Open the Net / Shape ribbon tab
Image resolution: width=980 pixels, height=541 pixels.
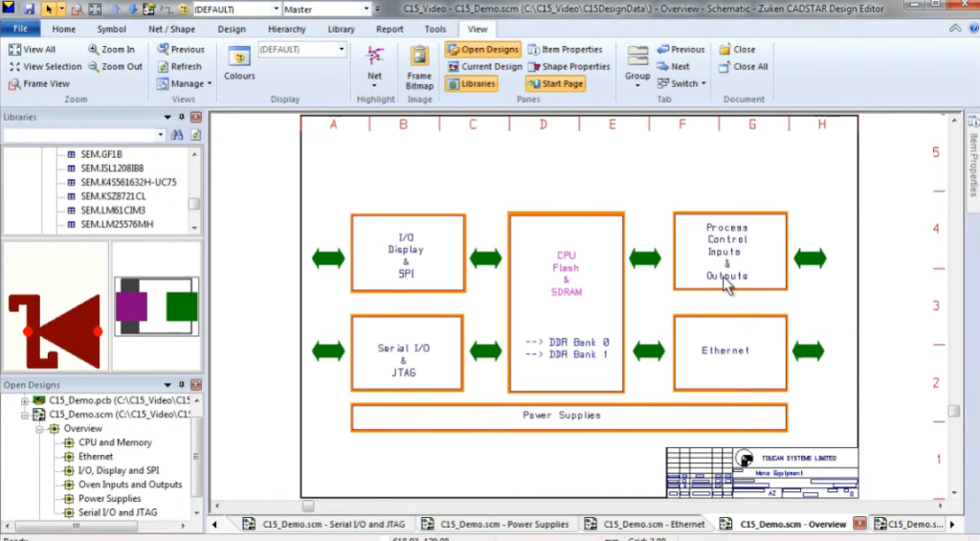point(171,29)
